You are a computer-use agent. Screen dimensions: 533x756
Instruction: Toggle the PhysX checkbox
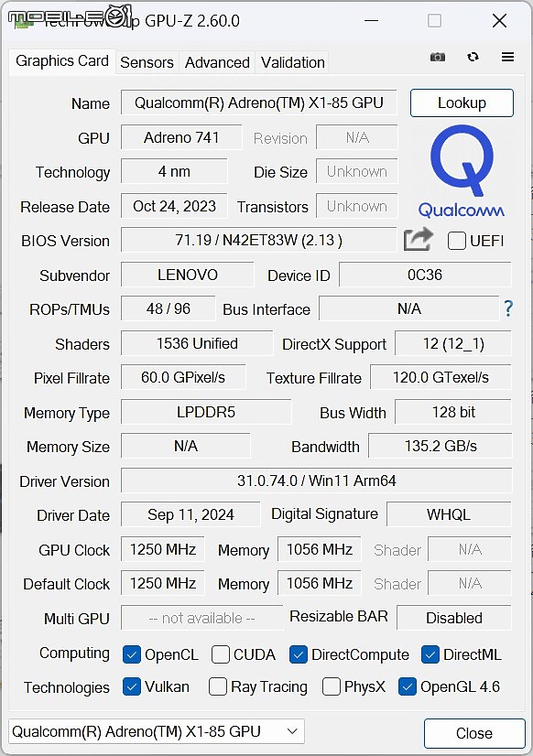[331, 686]
